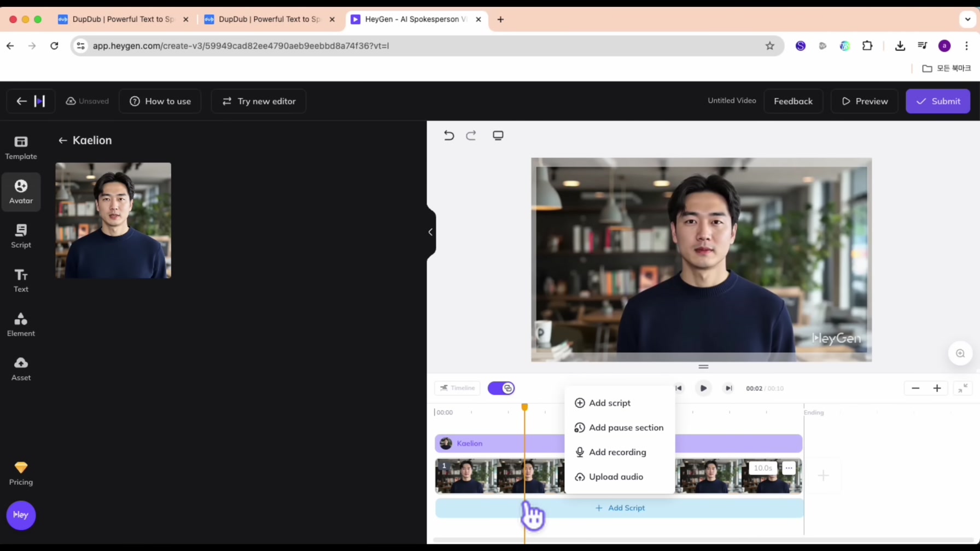Choose Add pause section from the menu
Image resolution: width=980 pixels, height=551 pixels.
[620, 428]
